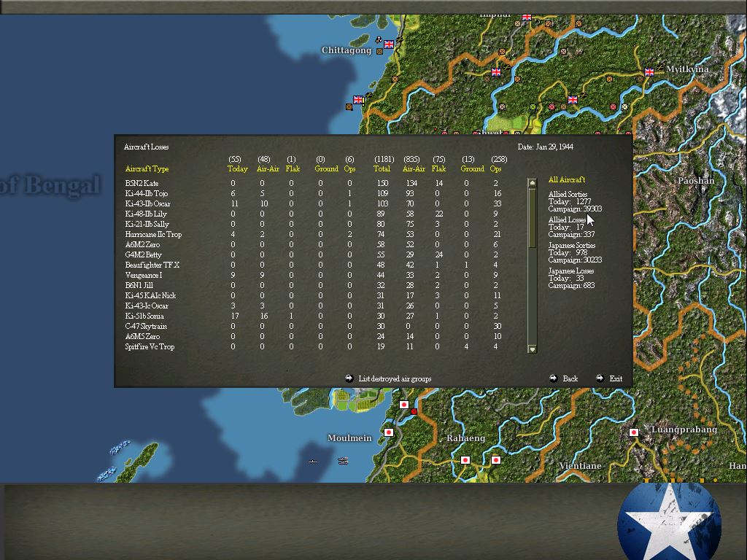Select British flag base with yellow exclamation mark
Image resolution: width=747 pixels, height=560 pixels.
pyautogui.click(x=359, y=100)
